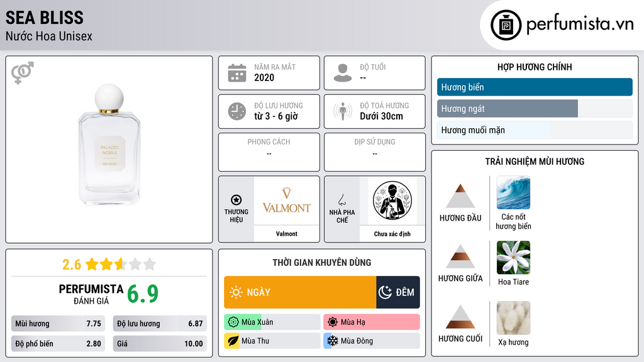Click the Dưới 30cm value
The width and height of the screenshot is (644, 362).
click(x=382, y=116)
